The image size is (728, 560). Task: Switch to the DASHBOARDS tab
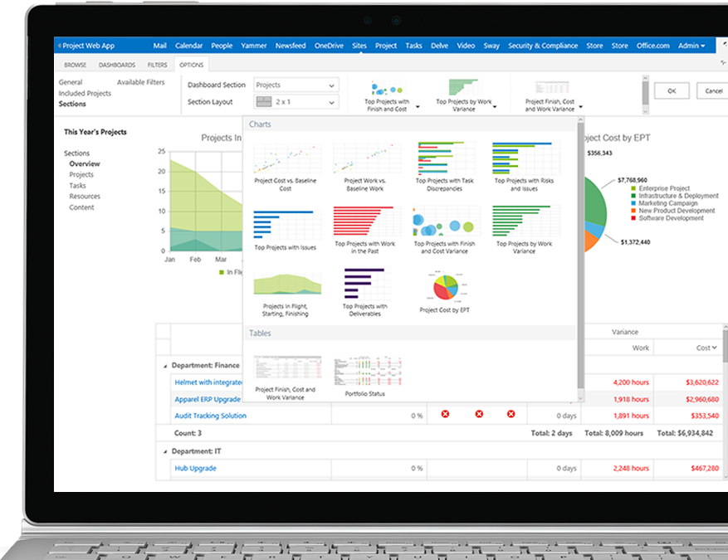click(118, 64)
